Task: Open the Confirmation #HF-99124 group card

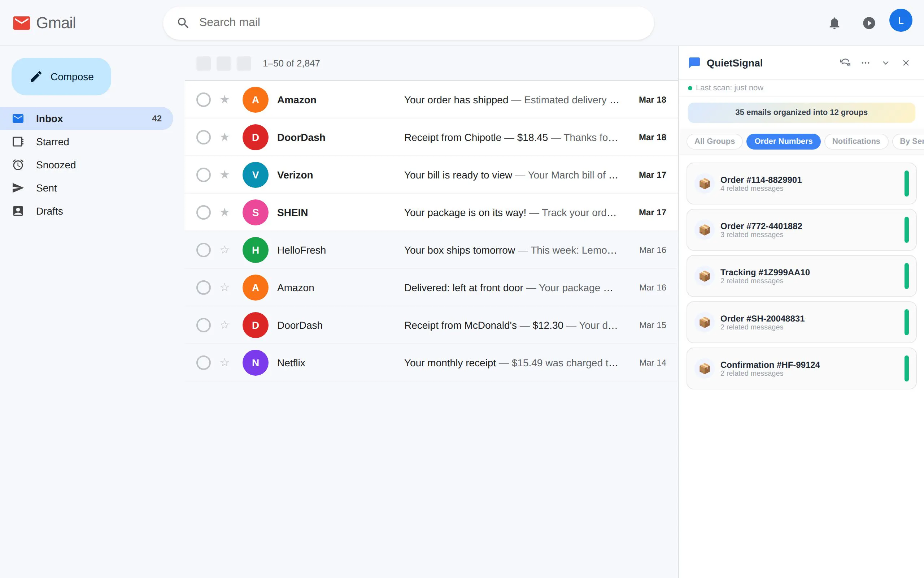Action: pyautogui.click(x=801, y=368)
